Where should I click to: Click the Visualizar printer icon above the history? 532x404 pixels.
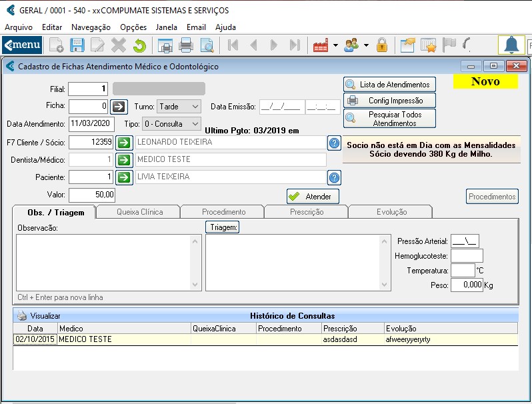pos(22,316)
